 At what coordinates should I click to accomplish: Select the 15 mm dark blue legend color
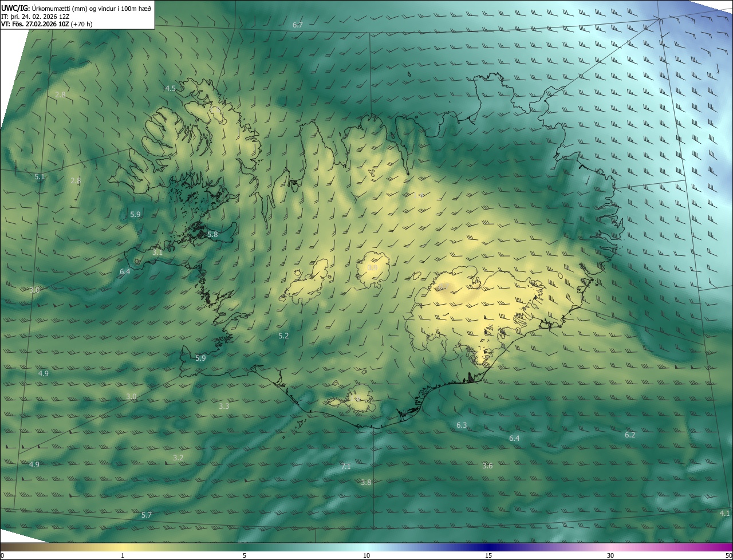[x=488, y=547]
